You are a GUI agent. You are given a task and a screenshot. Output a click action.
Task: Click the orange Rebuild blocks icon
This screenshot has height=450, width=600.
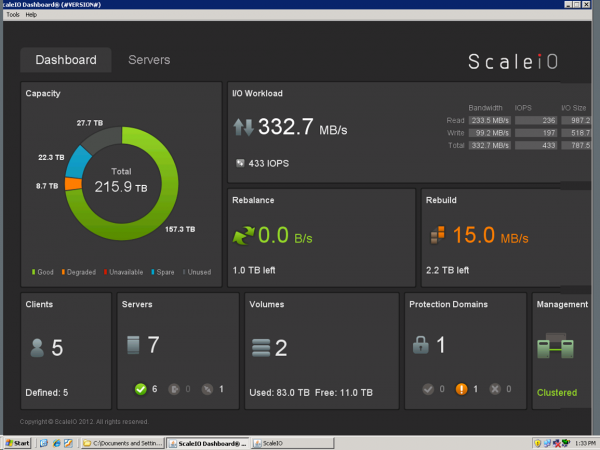pos(438,235)
